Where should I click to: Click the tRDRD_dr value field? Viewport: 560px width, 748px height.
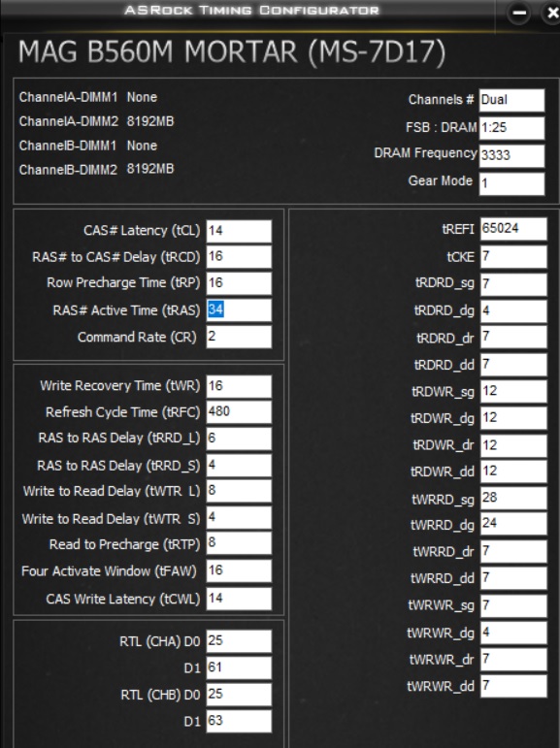[x=513, y=338]
